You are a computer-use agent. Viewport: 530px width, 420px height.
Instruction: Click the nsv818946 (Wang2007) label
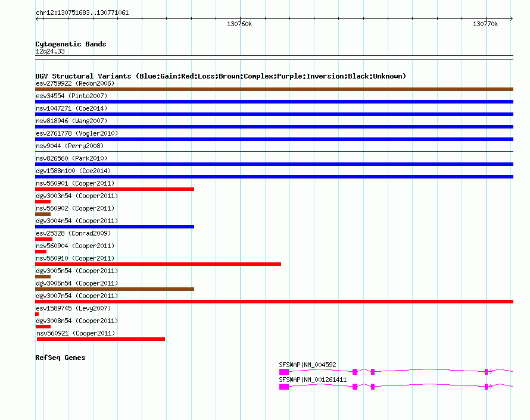(71, 121)
